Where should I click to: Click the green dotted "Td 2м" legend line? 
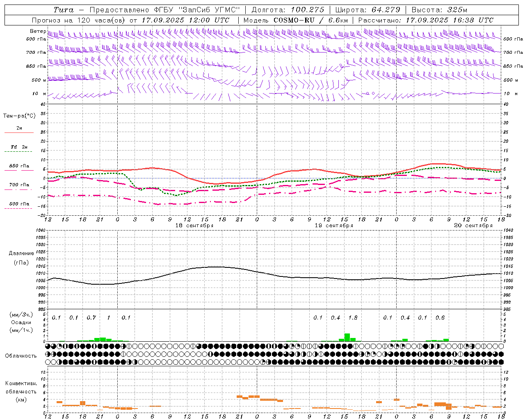(19, 151)
